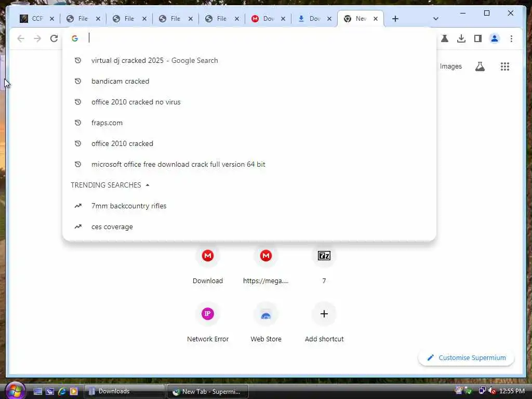Click the New Tab - Supermium taskbar button
Viewport: 532px width, 399px height.
(x=208, y=391)
